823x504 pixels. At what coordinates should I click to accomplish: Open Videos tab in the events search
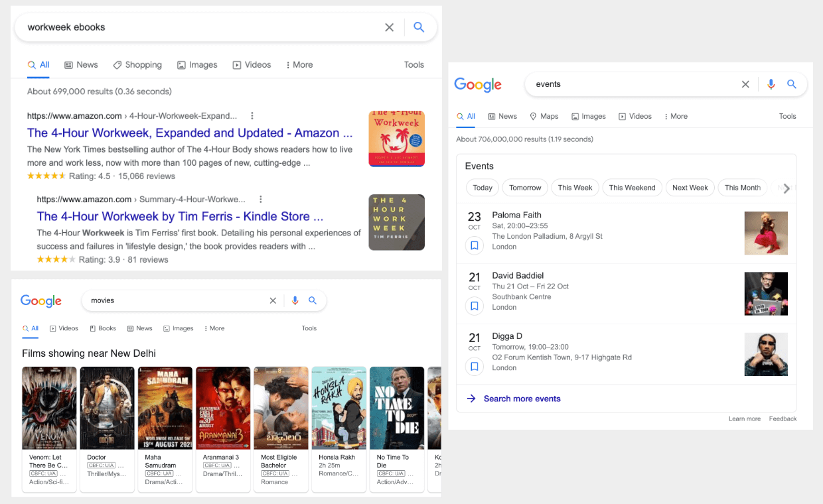635,117
